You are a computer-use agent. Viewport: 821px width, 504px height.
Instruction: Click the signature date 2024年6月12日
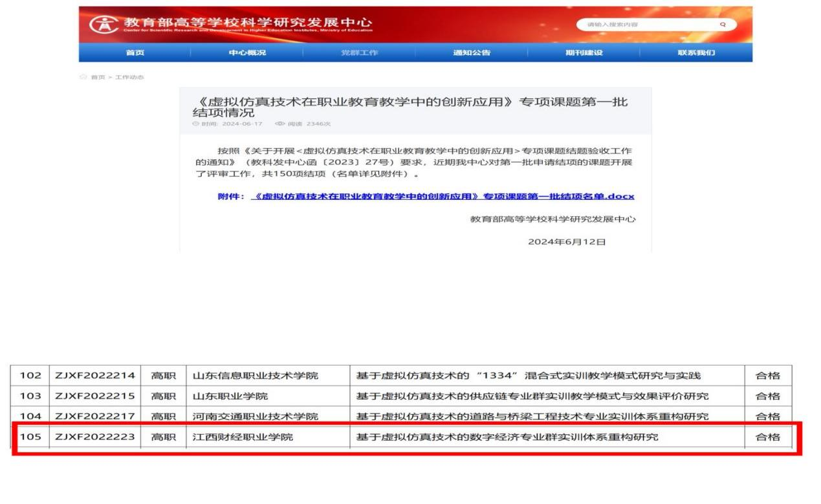pos(567,242)
